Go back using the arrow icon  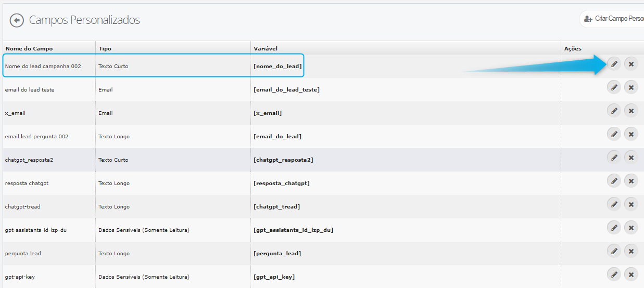(17, 20)
